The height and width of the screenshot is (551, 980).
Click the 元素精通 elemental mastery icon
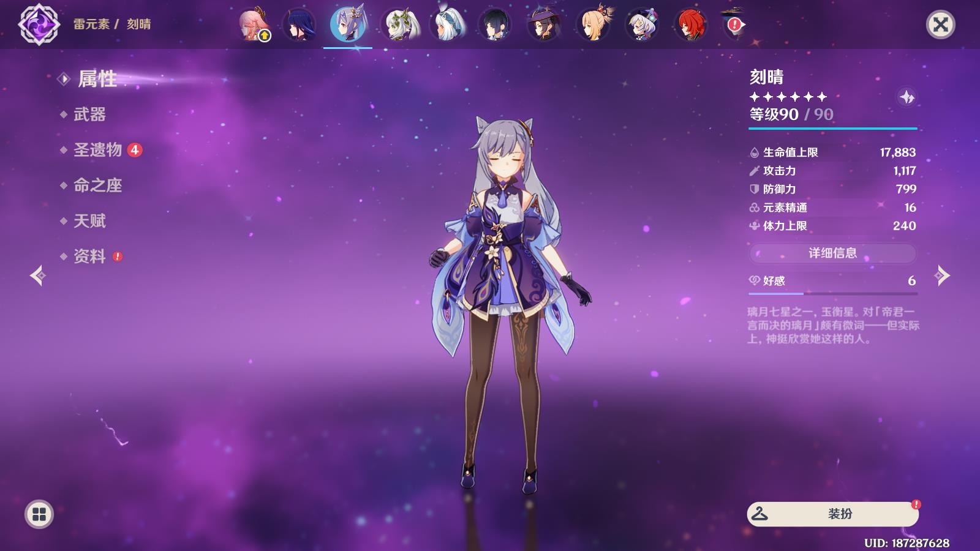click(x=754, y=208)
